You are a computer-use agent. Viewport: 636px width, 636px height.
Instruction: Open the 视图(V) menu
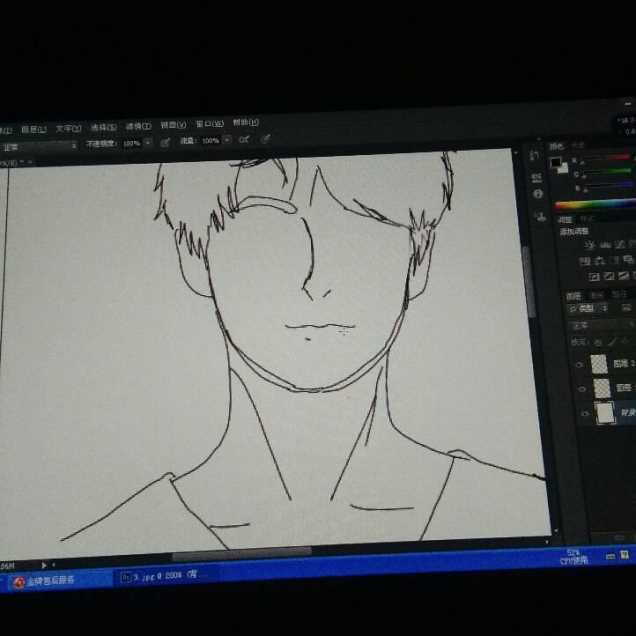[173, 125]
